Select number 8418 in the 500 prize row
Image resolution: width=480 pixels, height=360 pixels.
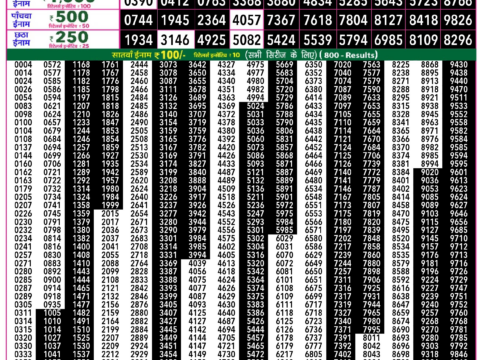point(423,20)
